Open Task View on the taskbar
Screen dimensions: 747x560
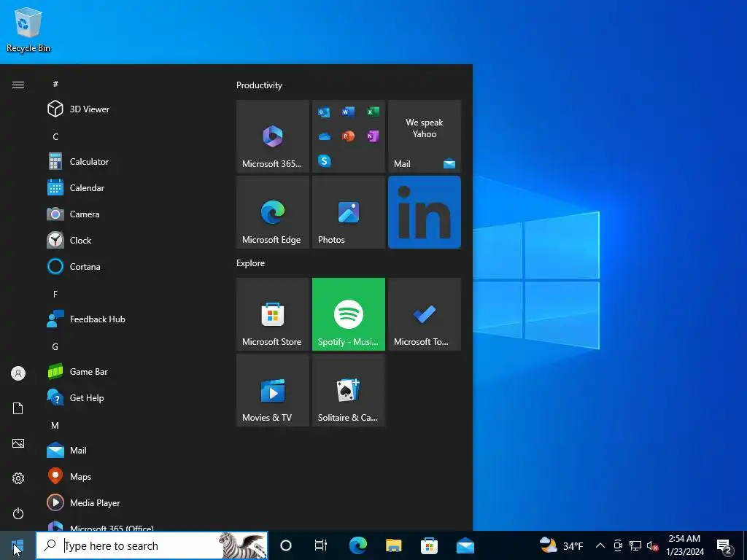321,545
